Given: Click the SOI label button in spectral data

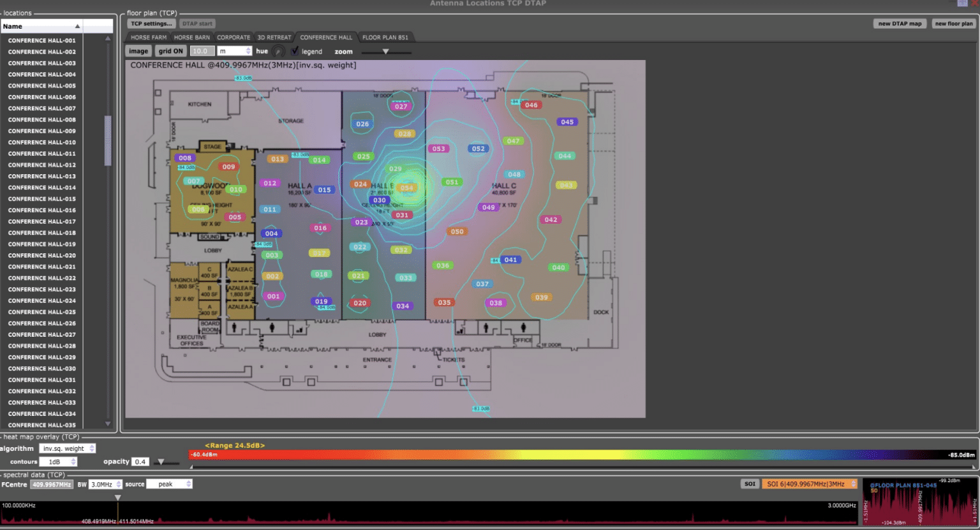Looking at the screenshot, I should pos(750,483).
